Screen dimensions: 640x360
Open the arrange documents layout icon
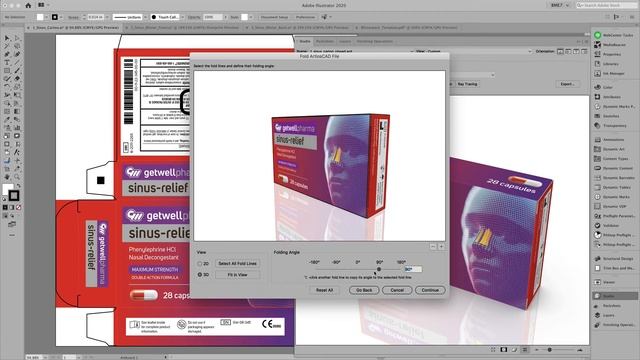click(41, 5)
